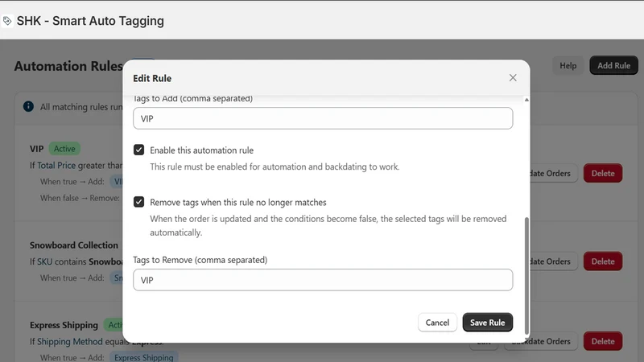Click the Edit Rule dialog title
The width and height of the screenshot is (644, 362).
pyautogui.click(x=152, y=78)
